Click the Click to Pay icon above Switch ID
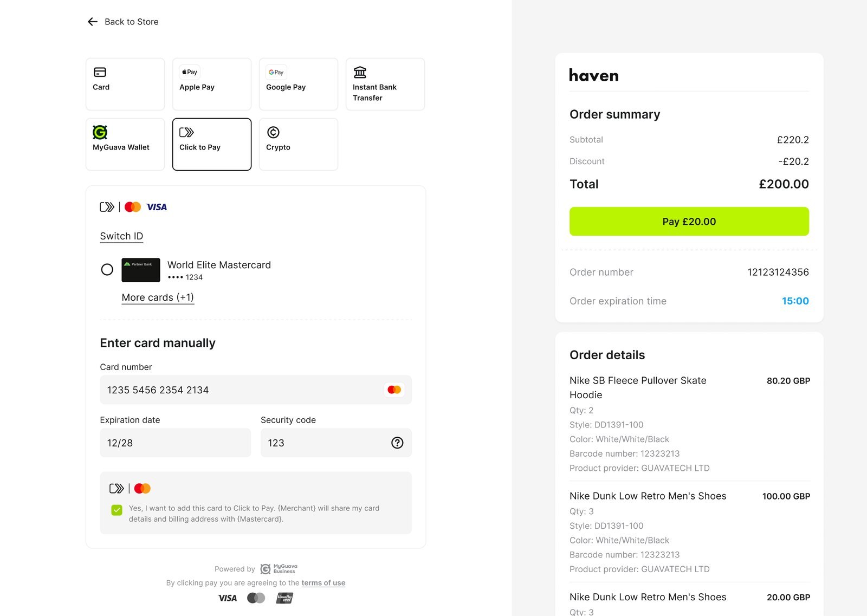This screenshot has height=616, width=867. (107, 207)
